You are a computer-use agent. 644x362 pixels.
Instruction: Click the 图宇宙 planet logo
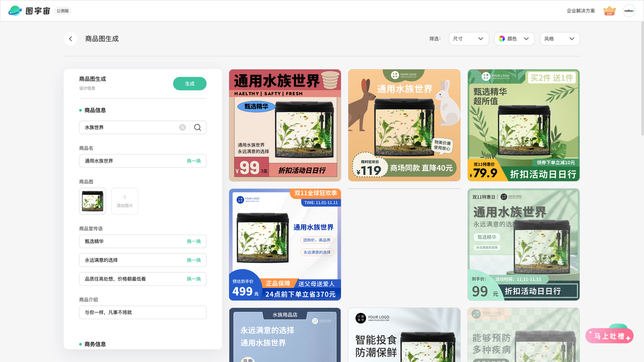click(15, 11)
